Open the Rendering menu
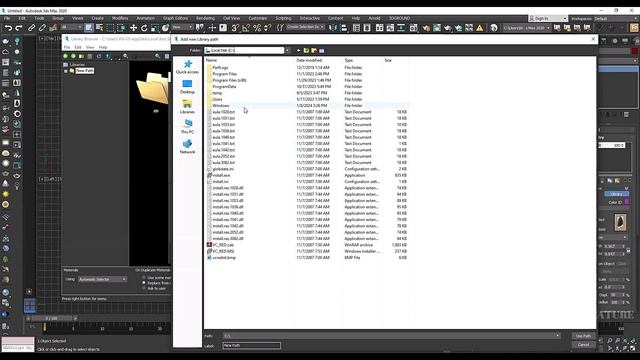The height and width of the screenshot is (360, 640). 205,18
